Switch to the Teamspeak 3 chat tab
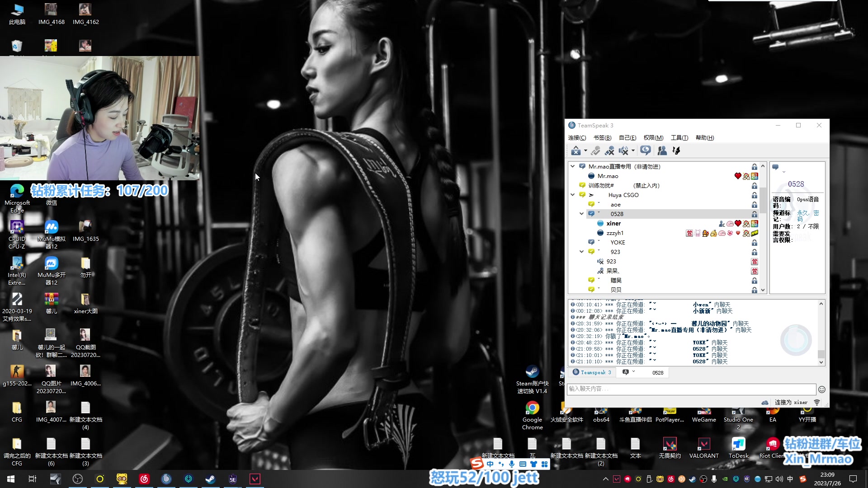The height and width of the screenshot is (488, 868). (592, 372)
